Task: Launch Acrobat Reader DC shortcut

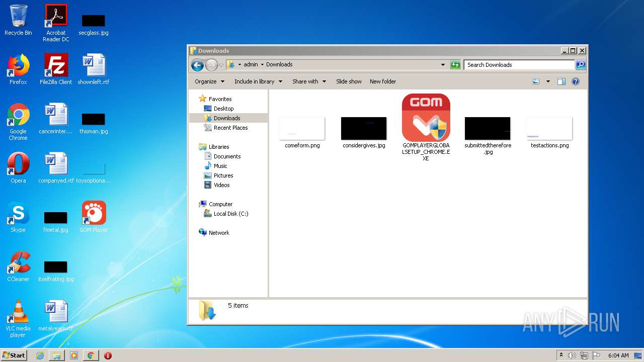Action: (56, 23)
